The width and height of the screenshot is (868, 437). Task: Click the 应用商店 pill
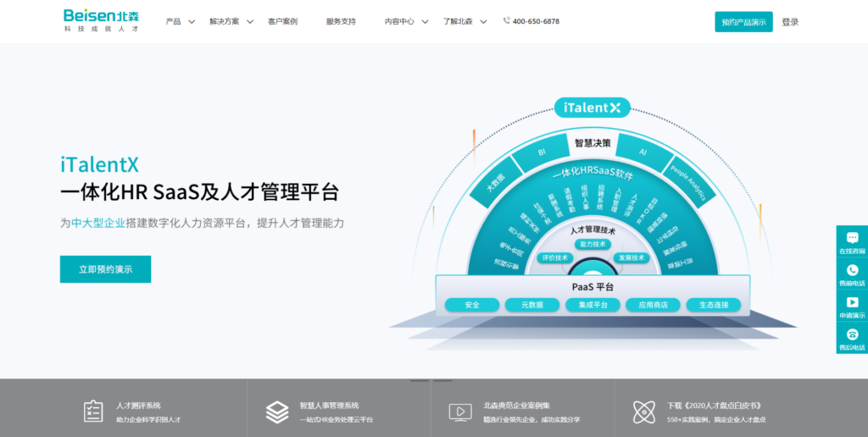[x=654, y=305]
